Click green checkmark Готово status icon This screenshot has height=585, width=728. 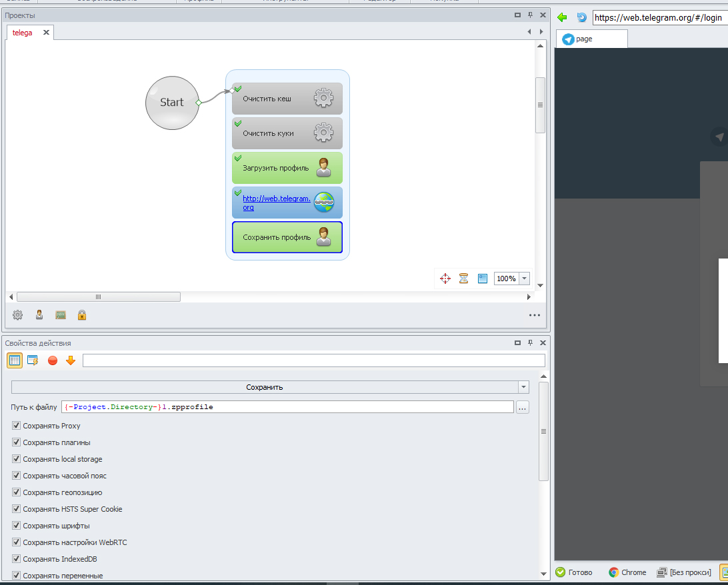pyautogui.click(x=561, y=572)
